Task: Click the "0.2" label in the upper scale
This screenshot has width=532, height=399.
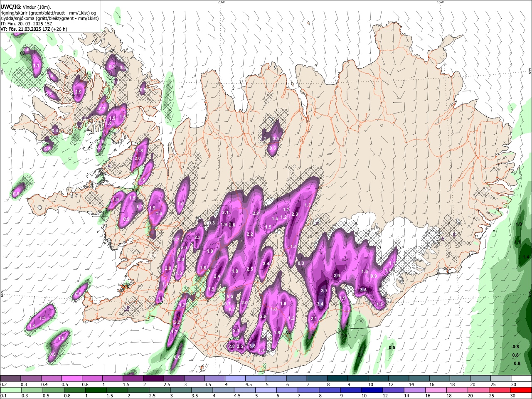Action: (x=3, y=384)
